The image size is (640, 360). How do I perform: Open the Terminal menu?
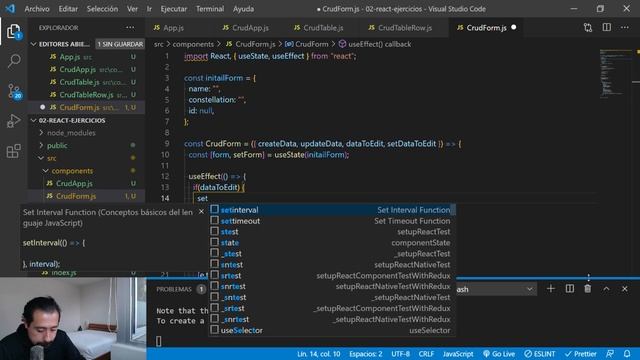click(x=210, y=9)
